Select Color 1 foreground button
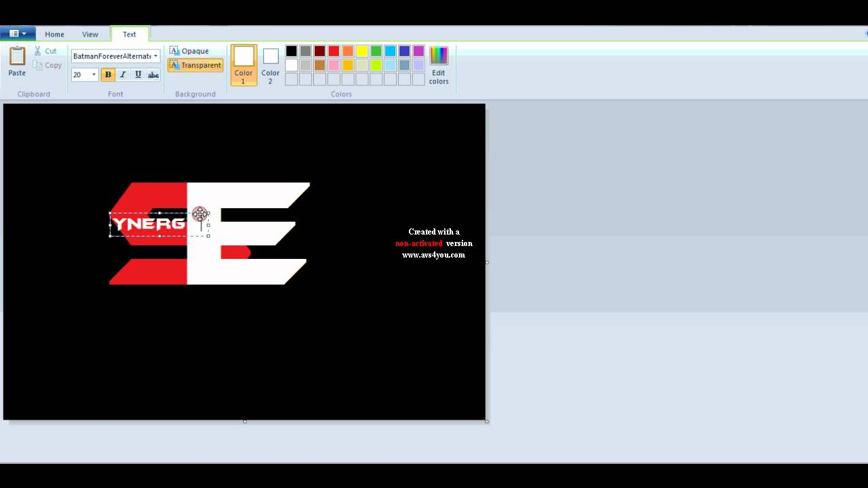 click(x=243, y=65)
